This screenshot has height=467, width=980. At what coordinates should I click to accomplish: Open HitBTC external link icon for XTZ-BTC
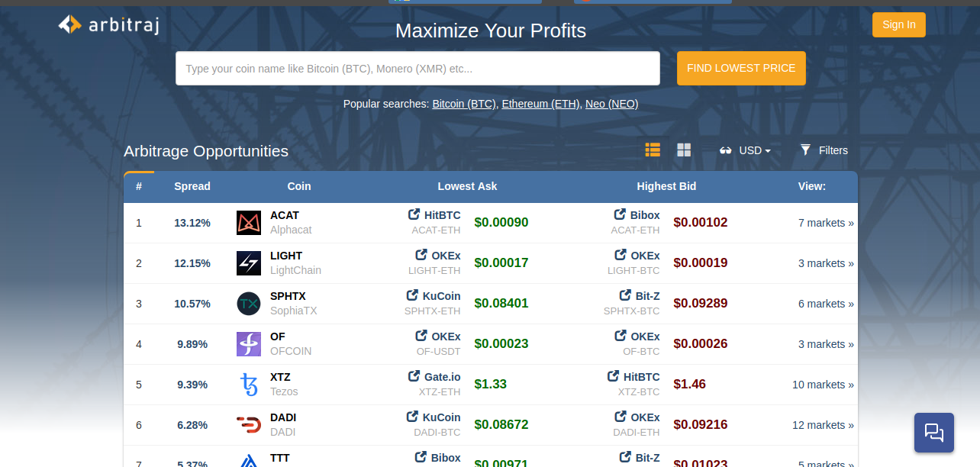pos(614,376)
